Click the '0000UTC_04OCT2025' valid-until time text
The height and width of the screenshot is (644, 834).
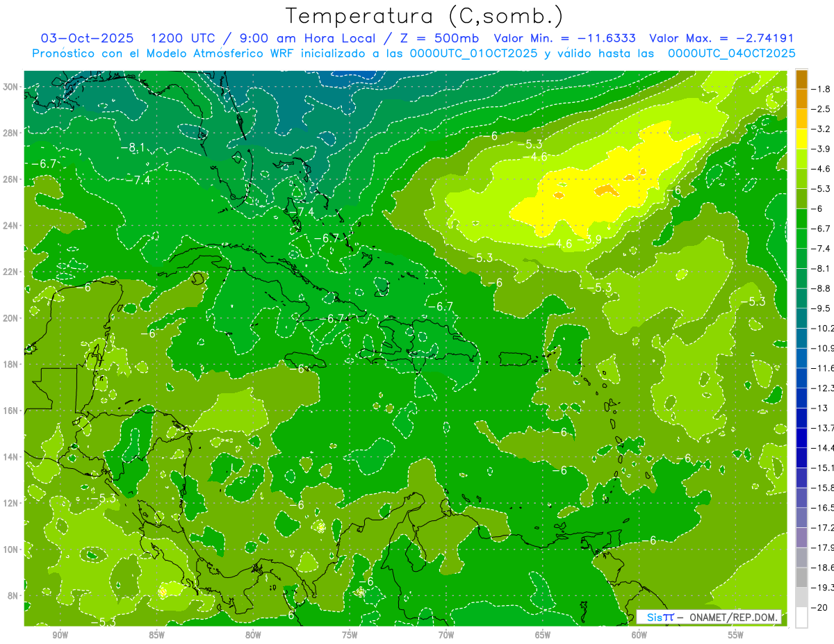(x=732, y=53)
